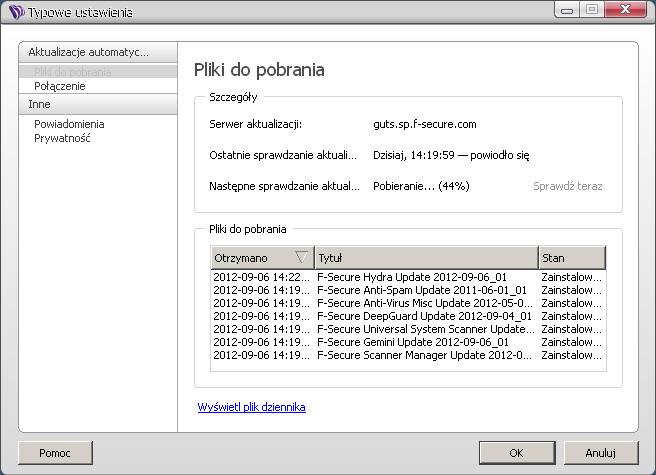Click the Następne sprawdzanie aktual... label

coord(284,186)
